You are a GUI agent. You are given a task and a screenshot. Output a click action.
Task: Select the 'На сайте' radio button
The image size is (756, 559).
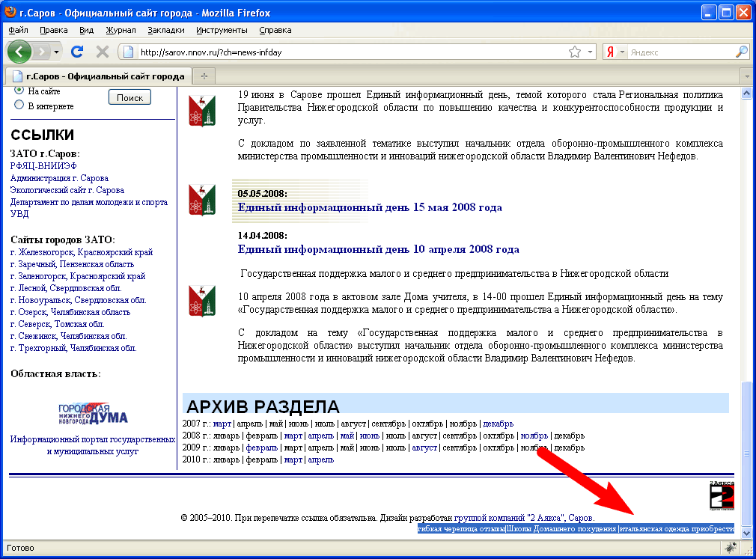click(x=19, y=91)
